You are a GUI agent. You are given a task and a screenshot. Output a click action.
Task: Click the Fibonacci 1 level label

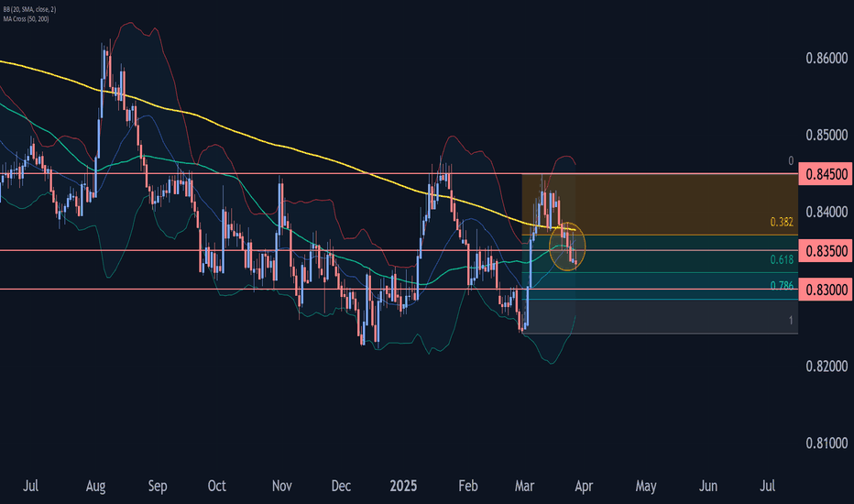click(x=791, y=321)
